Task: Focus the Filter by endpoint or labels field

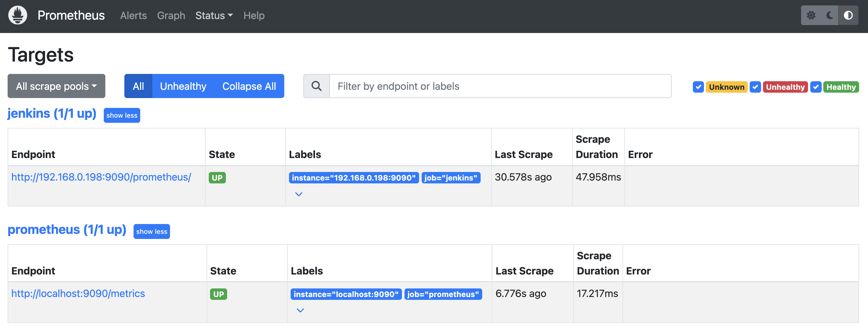Action: tap(500, 86)
